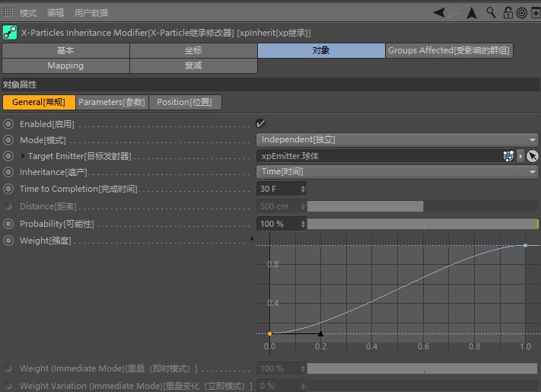Click the new attribute manager plus icon

(x=536, y=13)
